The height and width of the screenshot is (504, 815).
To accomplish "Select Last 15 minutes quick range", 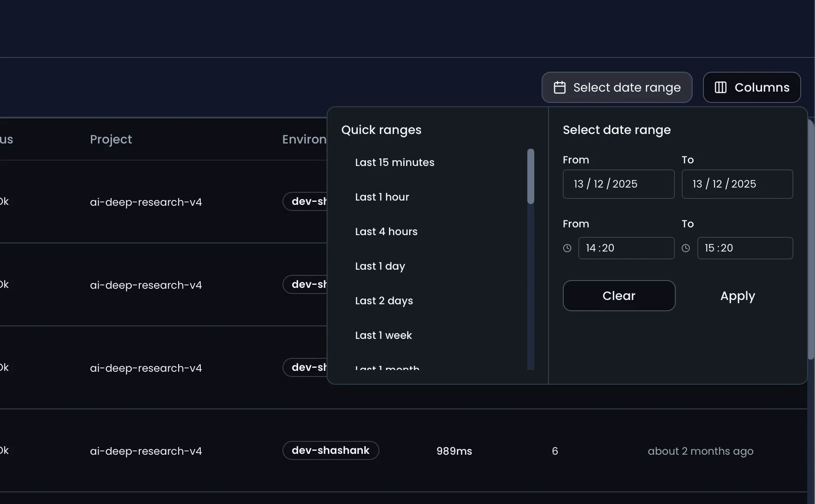I will click(x=395, y=163).
